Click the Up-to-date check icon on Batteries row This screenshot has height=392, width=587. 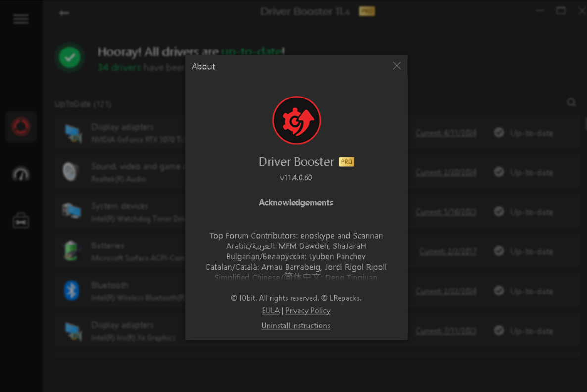(x=499, y=251)
